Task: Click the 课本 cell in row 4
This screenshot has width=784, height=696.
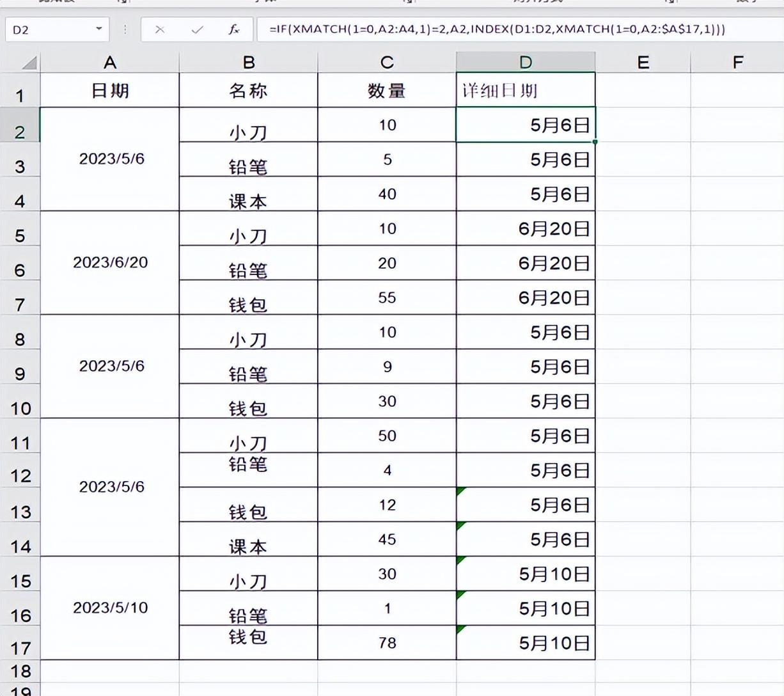Action: tap(249, 194)
